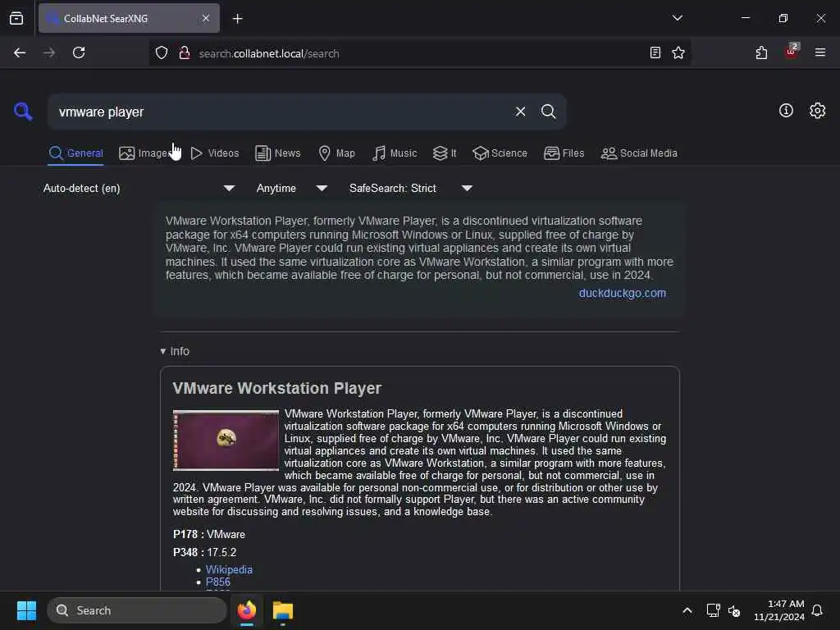Switch to Science category
Image resolution: width=840 pixels, height=630 pixels.
(500, 153)
